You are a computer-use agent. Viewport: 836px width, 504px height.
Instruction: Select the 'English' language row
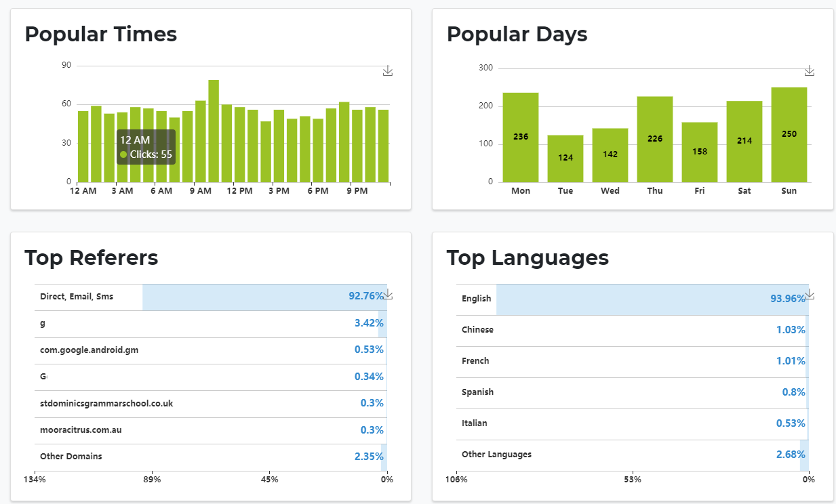tap(633, 299)
